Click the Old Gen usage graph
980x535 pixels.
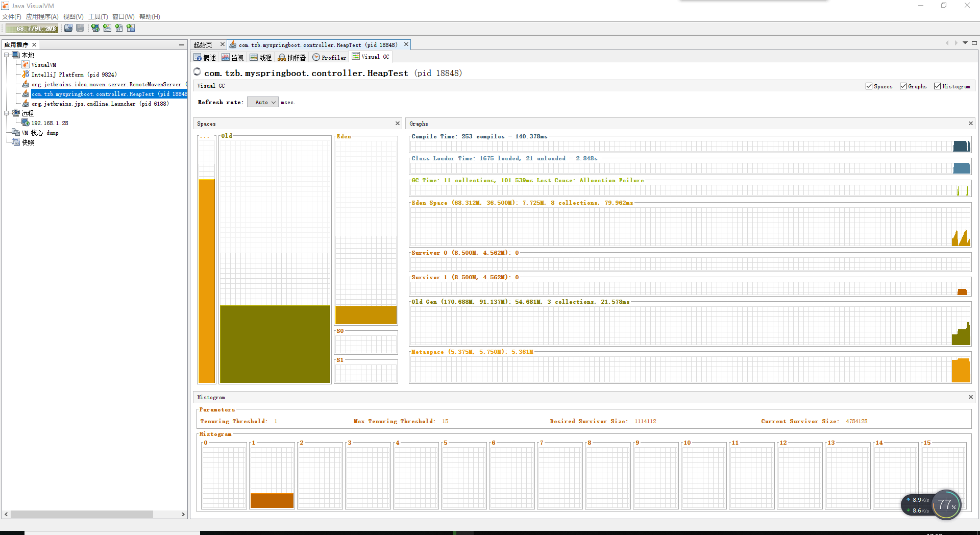(690, 326)
